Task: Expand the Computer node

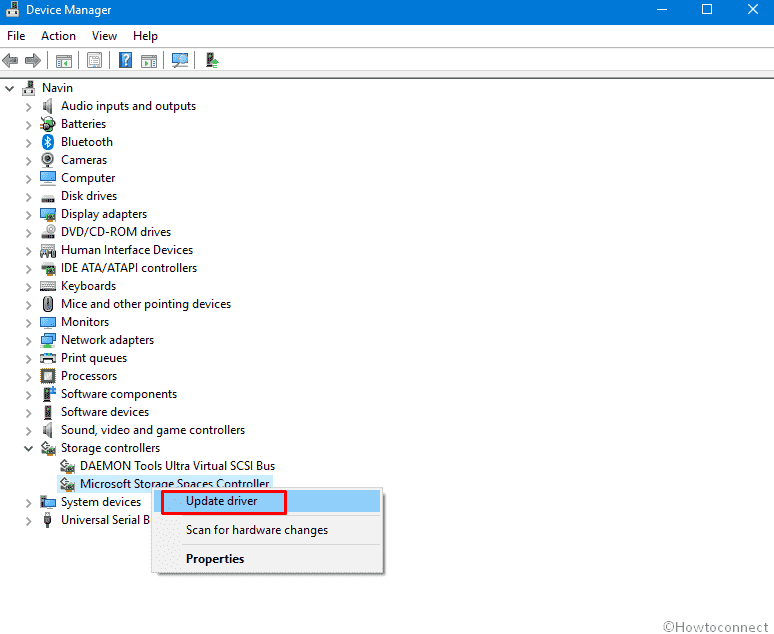Action: (x=29, y=179)
